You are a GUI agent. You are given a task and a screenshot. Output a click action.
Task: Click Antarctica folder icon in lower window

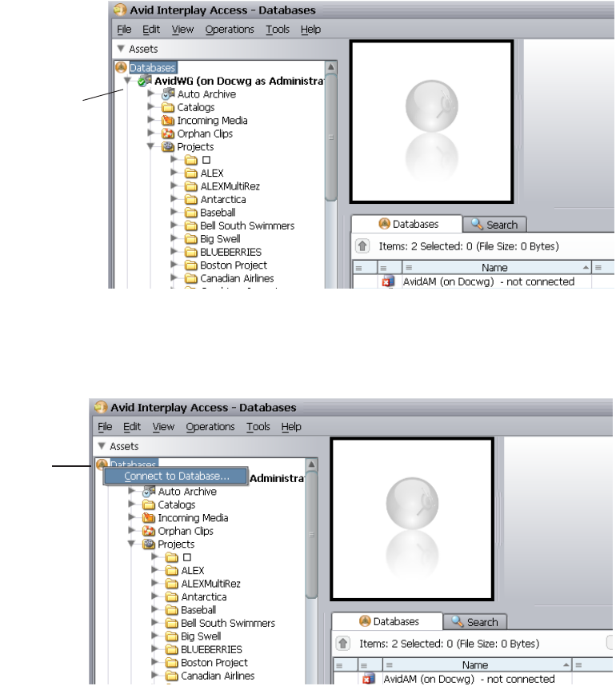click(x=172, y=596)
